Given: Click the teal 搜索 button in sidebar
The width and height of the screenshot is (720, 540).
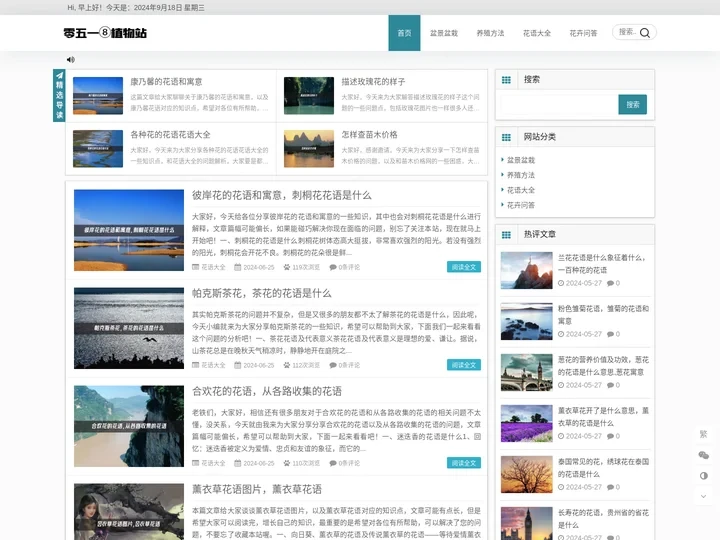Looking at the screenshot, I should 632,105.
